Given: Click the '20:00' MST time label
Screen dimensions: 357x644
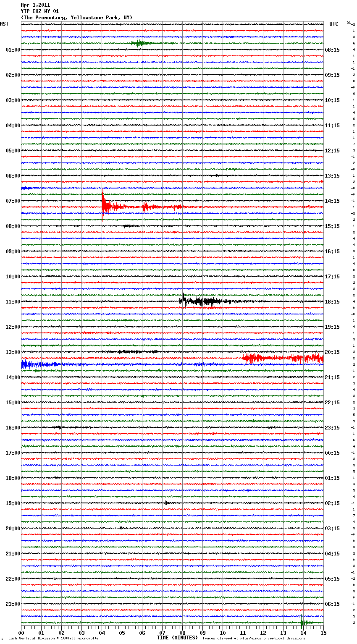Looking at the screenshot, I should click(13, 529).
